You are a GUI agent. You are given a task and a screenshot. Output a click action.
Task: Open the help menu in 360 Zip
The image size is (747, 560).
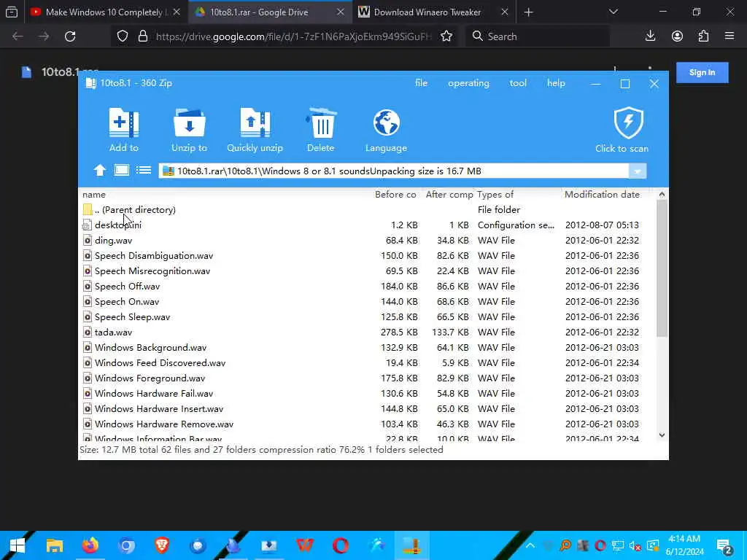[x=556, y=83]
